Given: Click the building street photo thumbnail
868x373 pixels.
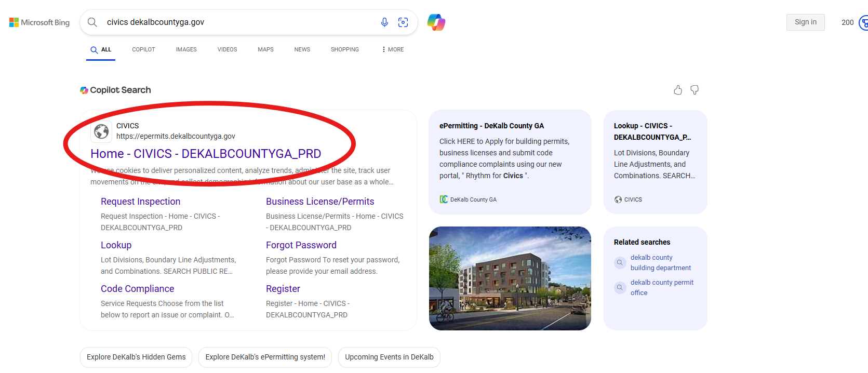Looking at the screenshot, I should tap(510, 278).
